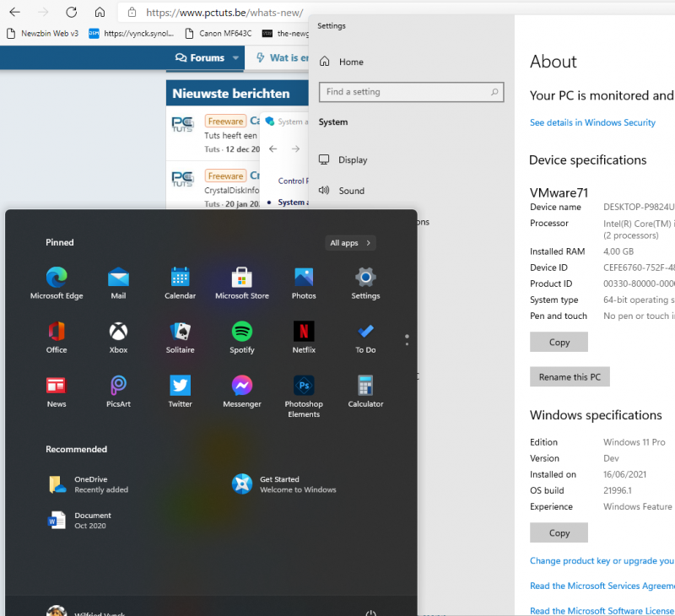Viewport: 675px width, 616px height.
Task: Open Microsoft Edge from pinned apps
Action: click(x=57, y=283)
